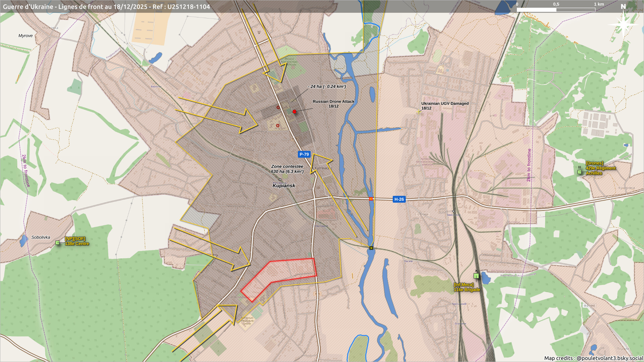Click the Zone contestée 630 ha label

click(287, 169)
